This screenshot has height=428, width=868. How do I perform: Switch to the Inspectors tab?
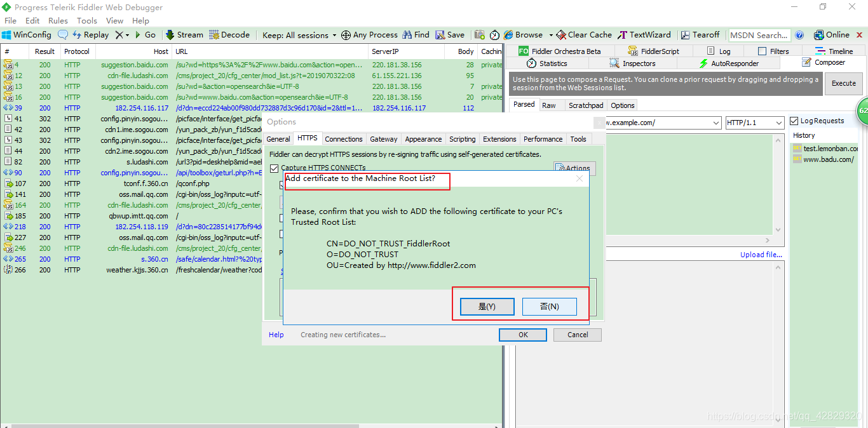(632, 64)
